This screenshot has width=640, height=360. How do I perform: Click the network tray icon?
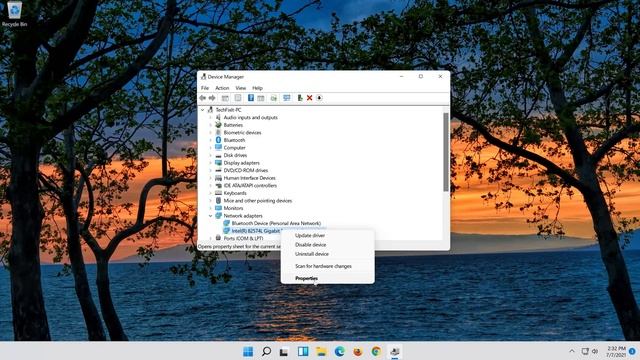[585, 351]
